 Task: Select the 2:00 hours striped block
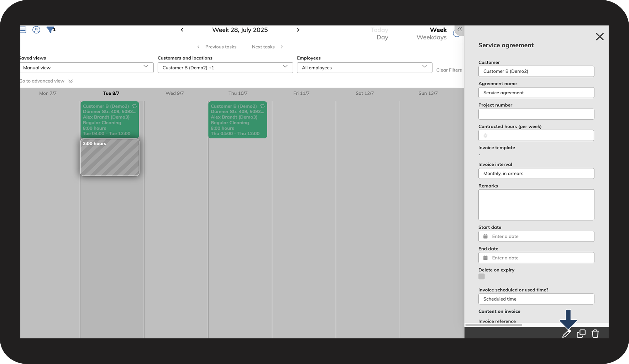tap(110, 157)
